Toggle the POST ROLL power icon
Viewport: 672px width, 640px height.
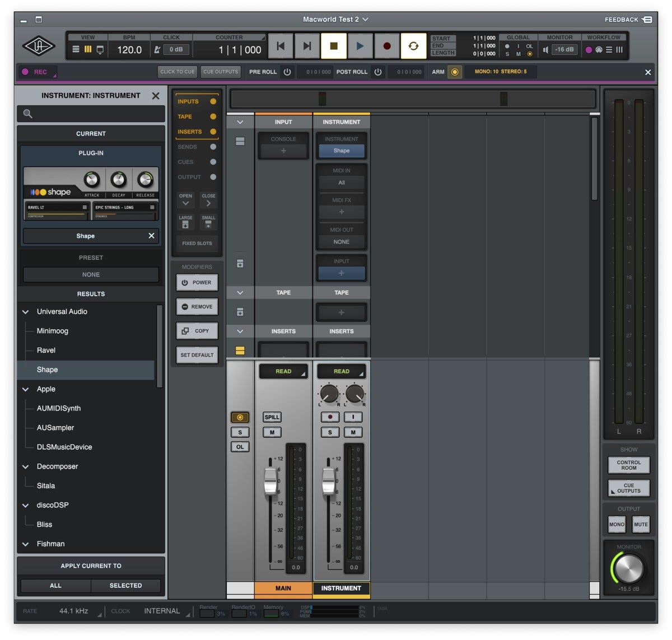pyautogui.click(x=378, y=72)
